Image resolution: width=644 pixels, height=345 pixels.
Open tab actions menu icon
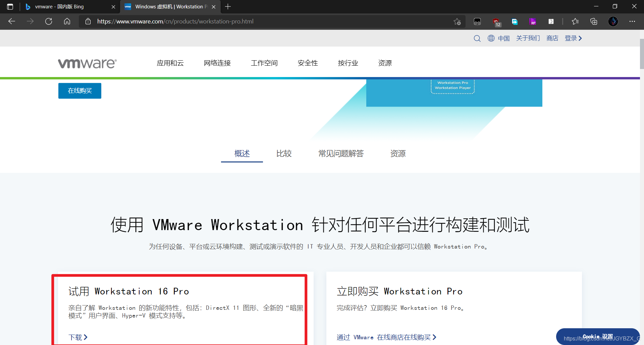(10, 7)
